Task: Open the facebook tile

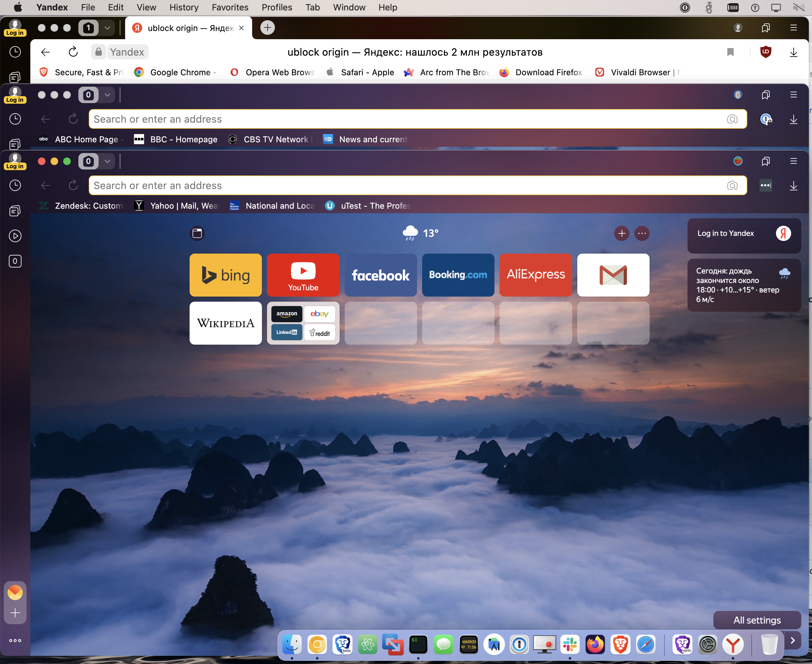Action: point(381,275)
